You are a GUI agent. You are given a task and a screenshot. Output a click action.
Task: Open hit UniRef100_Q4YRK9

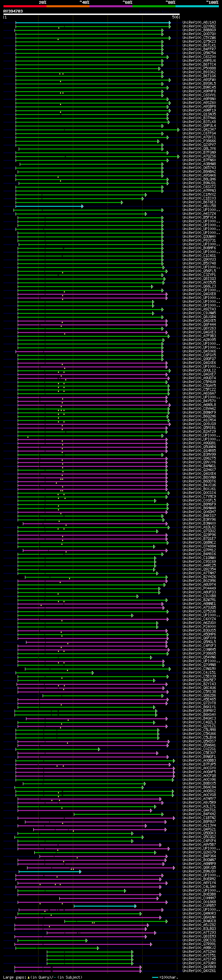click(199, 967)
